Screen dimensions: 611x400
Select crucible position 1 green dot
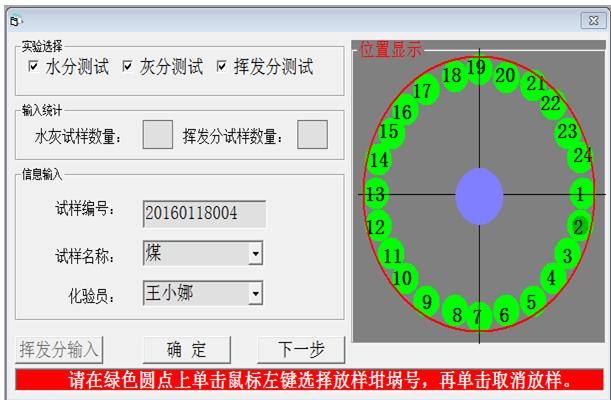click(x=581, y=194)
